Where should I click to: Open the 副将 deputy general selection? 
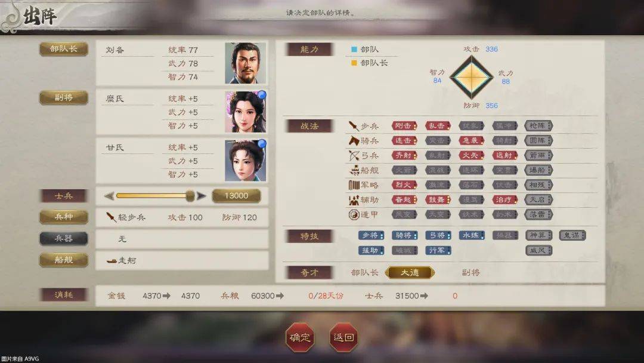pyautogui.click(x=64, y=97)
